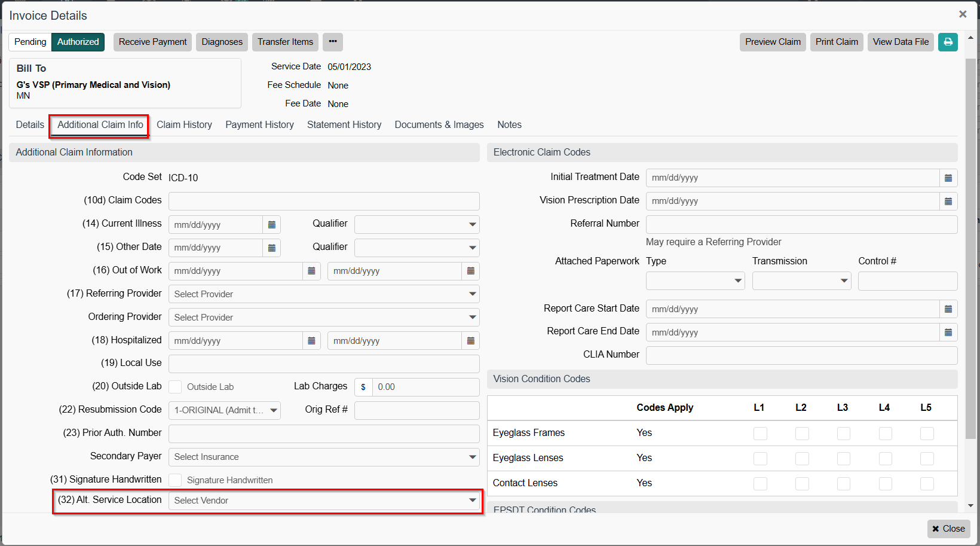Click into the Referral Number field
The width and height of the screenshot is (980, 546).
click(x=801, y=225)
